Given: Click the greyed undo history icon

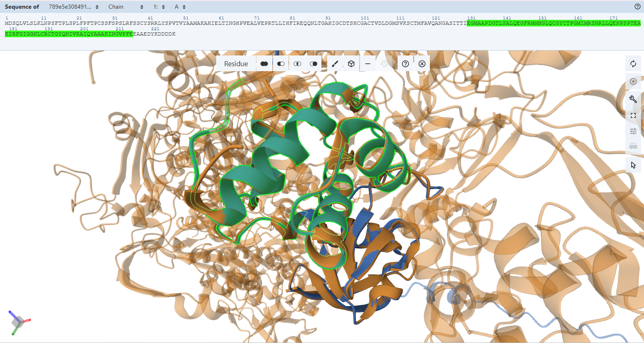Looking at the screenshot, I should coord(384,64).
